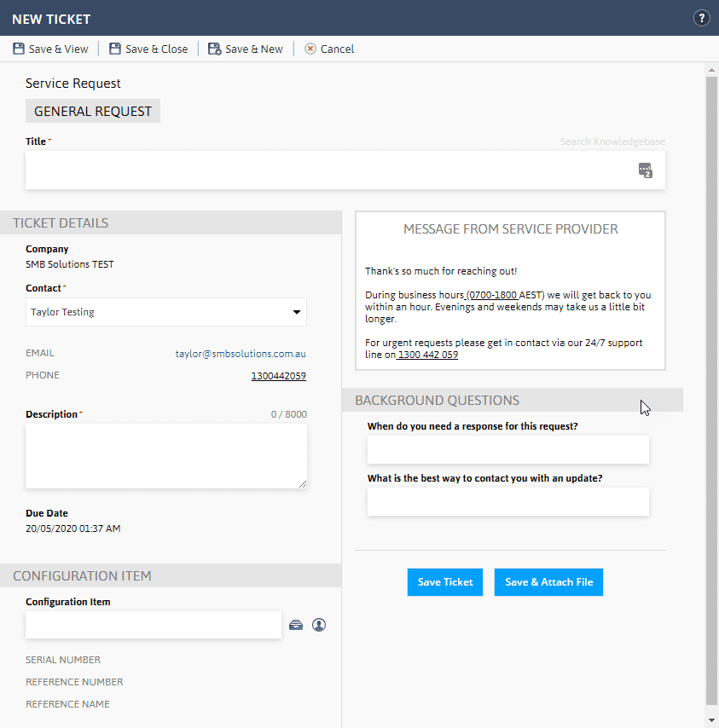719x728 pixels.
Task: Click the 0700-1800 business hours link
Action: [x=493, y=295]
